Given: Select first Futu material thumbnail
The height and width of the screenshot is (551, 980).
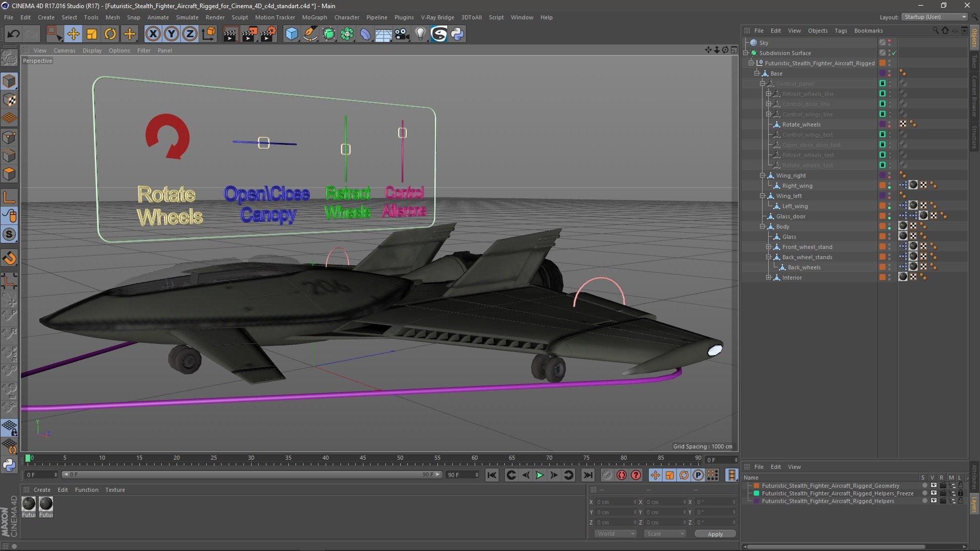Looking at the screenshot, I should click(29, 504).
